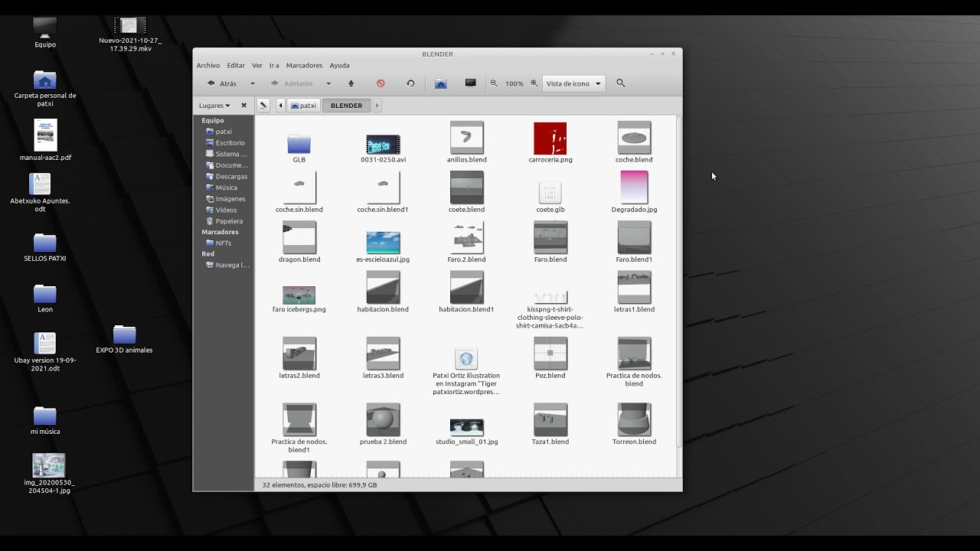This screenshot has height=551, width=980.
Task: Select the anillos.blend file
Action: tap(466, 138)
